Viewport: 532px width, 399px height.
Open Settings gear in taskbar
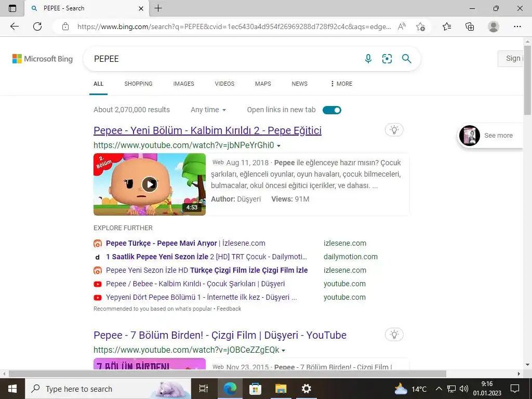tap(307, 389)
